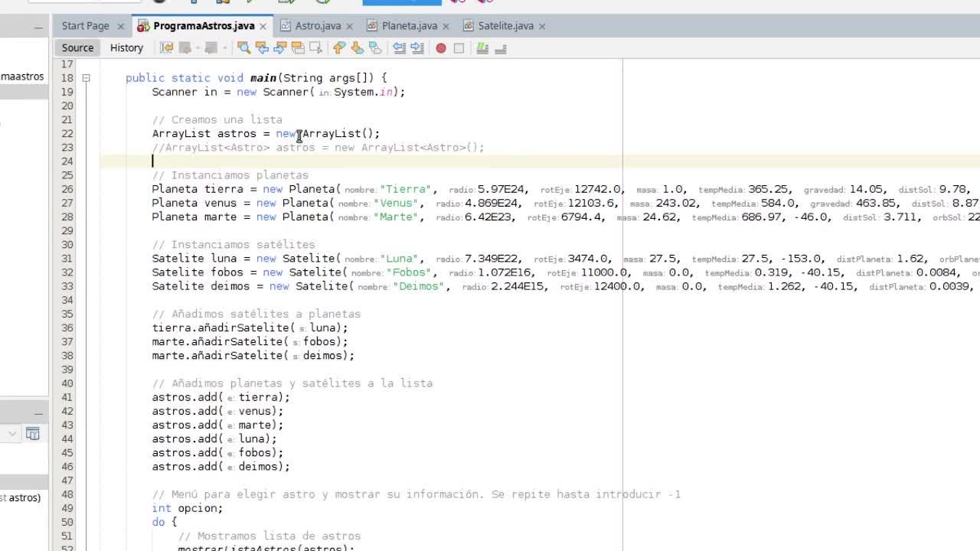Click Find Next Occurrence icon
This screenshot has height=551, width=980.
click(279, 48)
